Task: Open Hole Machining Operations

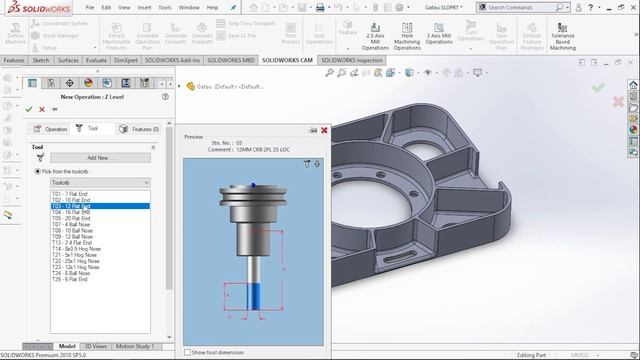Action: (407, 36)
